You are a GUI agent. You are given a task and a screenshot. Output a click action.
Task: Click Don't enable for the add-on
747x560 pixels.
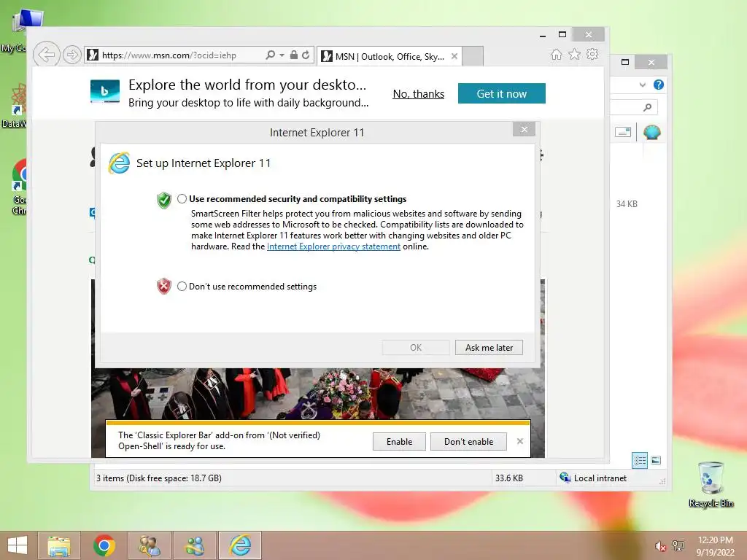[x=468, y=441]
